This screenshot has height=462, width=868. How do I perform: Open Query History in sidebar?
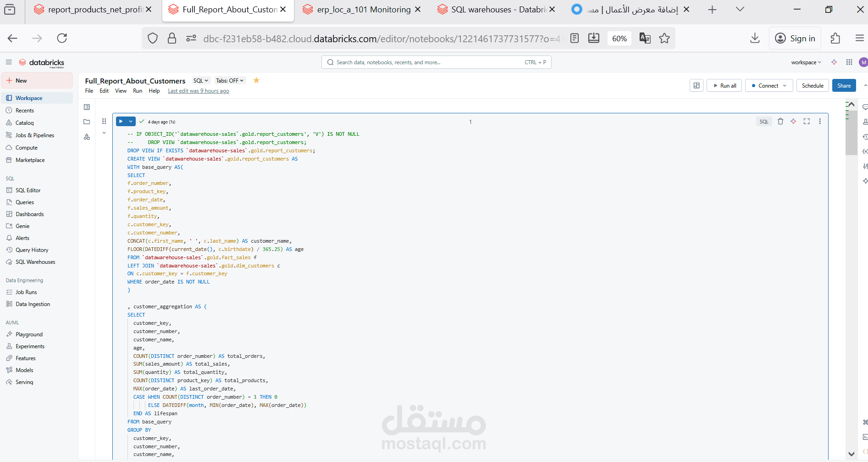click(37, 250)
